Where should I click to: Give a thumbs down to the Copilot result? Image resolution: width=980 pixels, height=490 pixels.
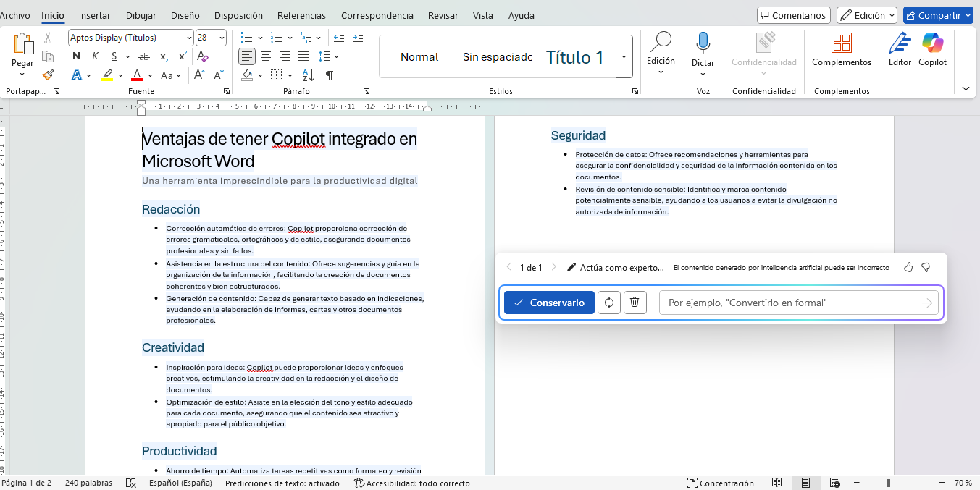[x=926, y=267]
